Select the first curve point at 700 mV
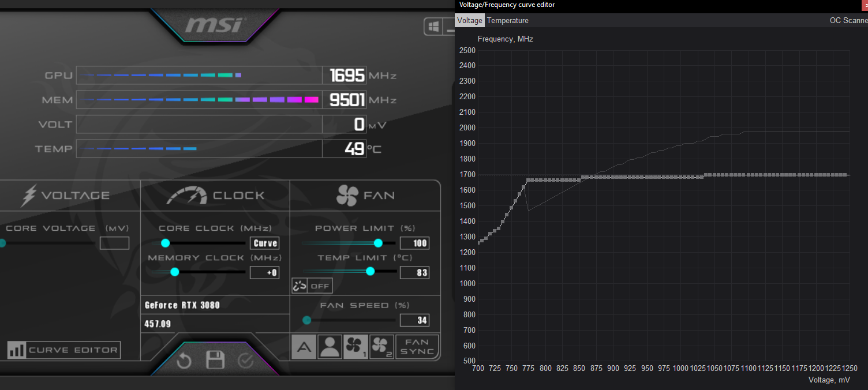Screen dimensions: 868x390 click(478, 243)
